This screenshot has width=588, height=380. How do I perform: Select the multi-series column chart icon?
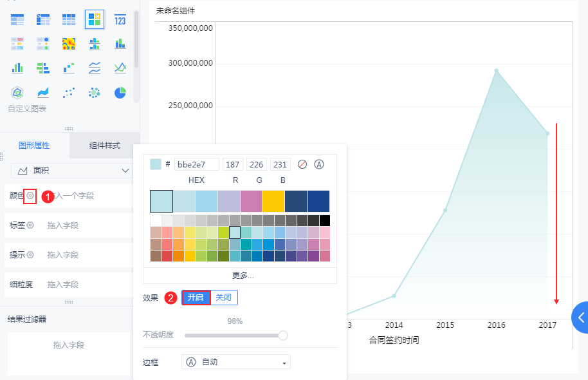[x=17, y=68]
